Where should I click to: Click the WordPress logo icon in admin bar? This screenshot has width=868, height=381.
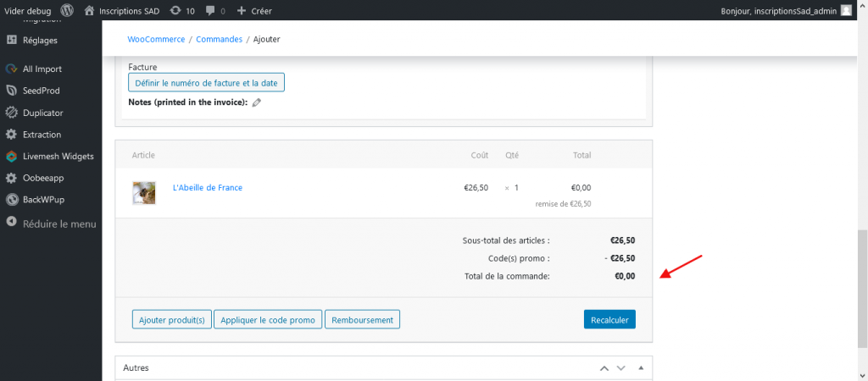67,11
